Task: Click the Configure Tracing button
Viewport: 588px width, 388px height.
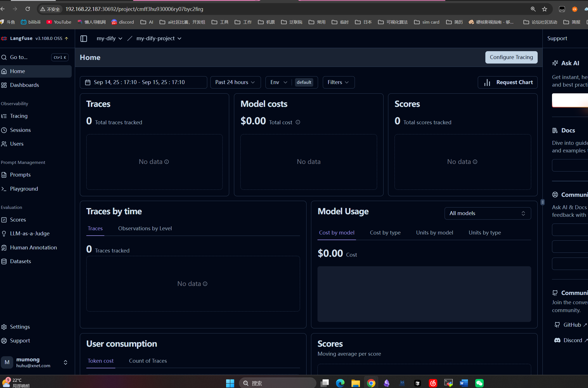Action: pyautogui.click(x=511, y=57)
